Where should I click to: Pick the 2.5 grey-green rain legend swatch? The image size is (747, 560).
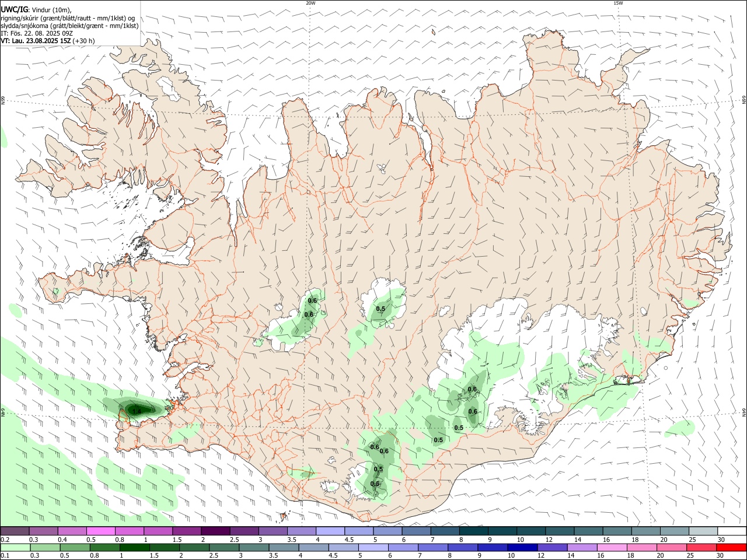point(224,548)
